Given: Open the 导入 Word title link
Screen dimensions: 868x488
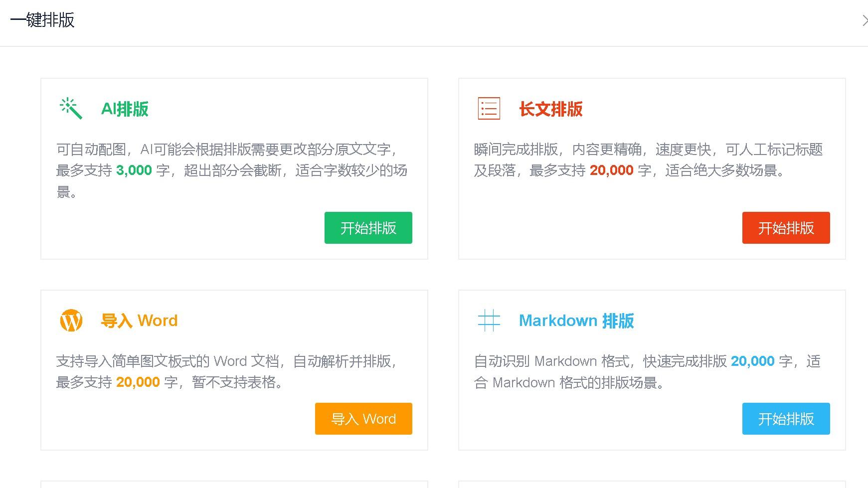Looking at the screenshot, I should coord(140,320).
